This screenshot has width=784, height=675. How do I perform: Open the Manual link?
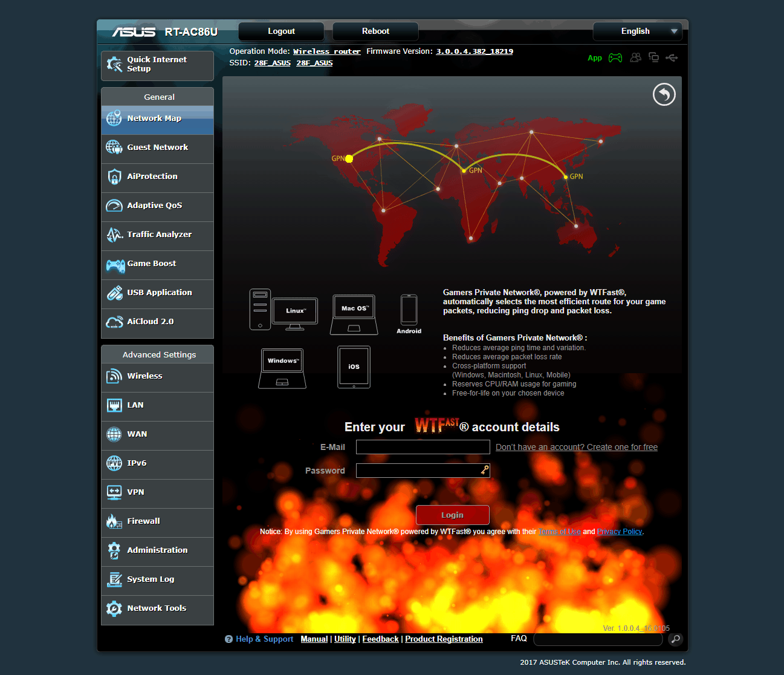pos(314,639)
